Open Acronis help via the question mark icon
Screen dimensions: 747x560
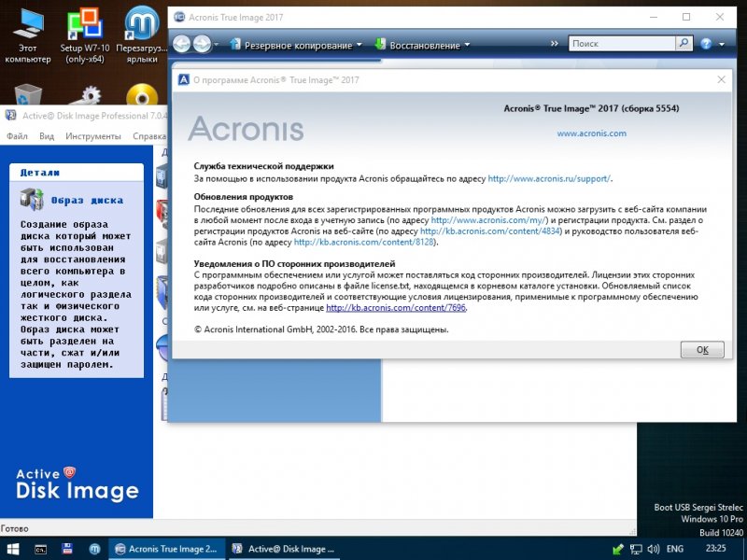point(706,44)
